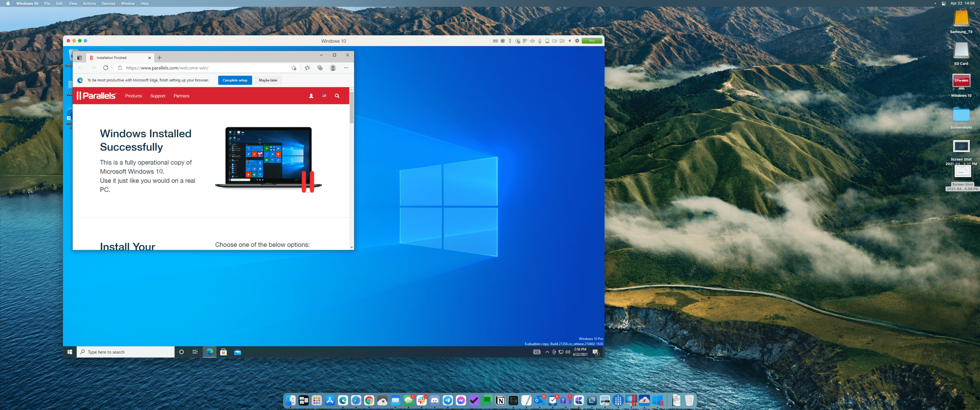Open the Support link on Parallels site
The image size is (980, 410).
[158, 96]
